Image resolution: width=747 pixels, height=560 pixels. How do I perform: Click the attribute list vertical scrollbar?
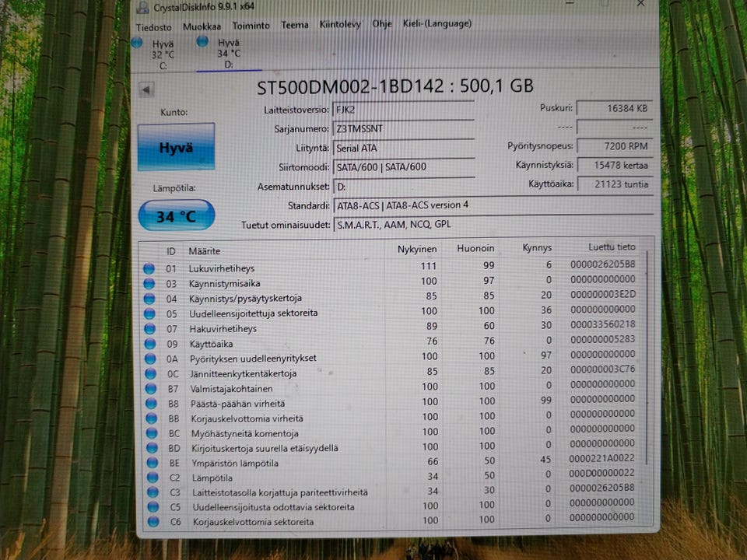point(647,362)
